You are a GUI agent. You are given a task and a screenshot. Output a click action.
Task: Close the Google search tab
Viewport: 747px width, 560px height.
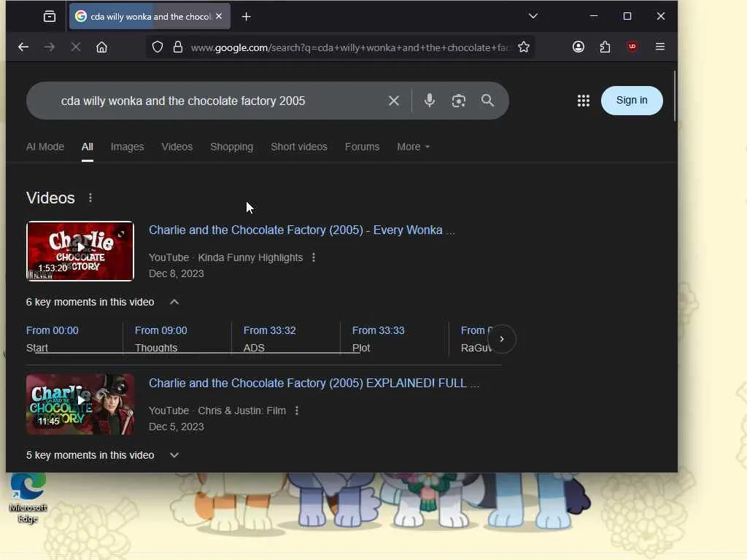[x=219, y=16]
